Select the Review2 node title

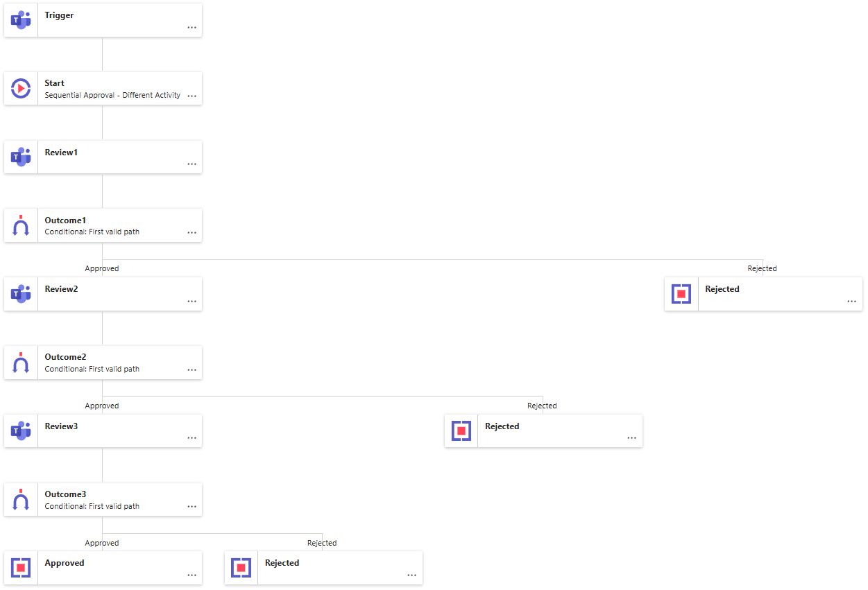coord(61,289)
